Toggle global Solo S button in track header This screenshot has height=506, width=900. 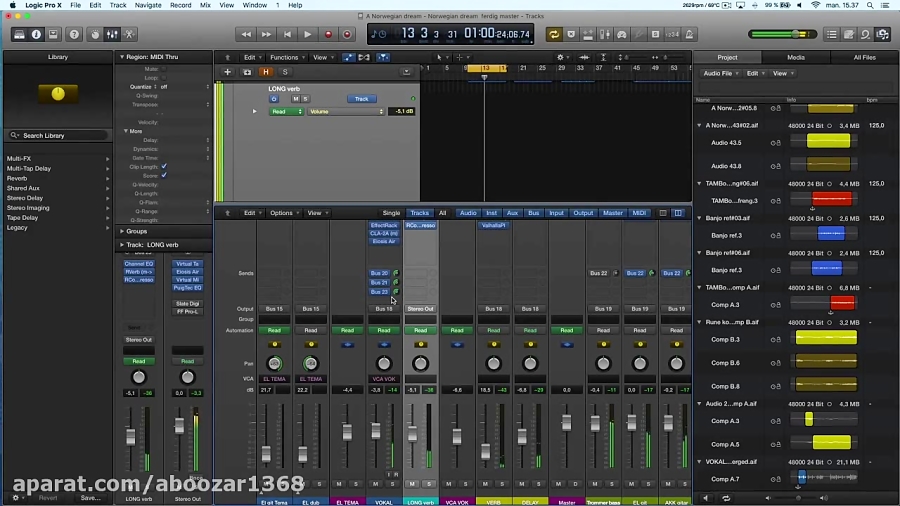285,72
